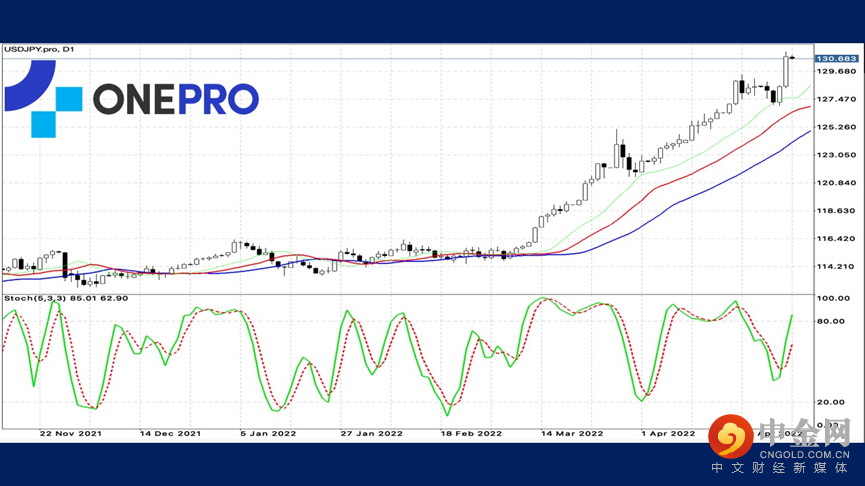Screen dimensions: 865x486
Task: Select the 18 Feb 2022 date marker
Action: 471,434
